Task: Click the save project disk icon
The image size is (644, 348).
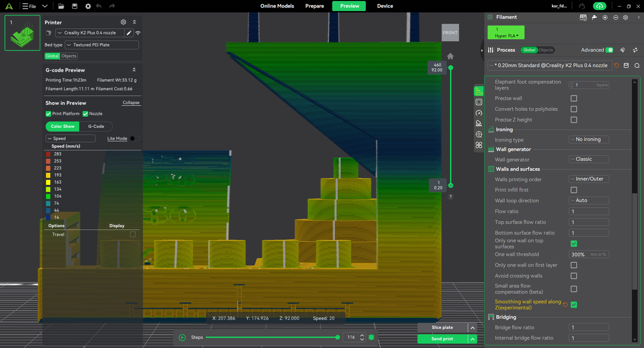Action: pos(74,6)
